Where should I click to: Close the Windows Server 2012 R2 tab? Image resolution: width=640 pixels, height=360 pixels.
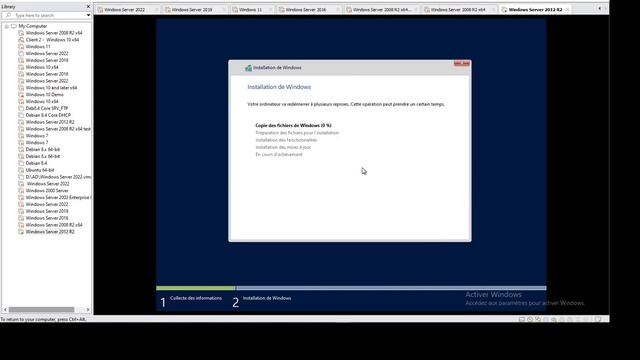pyautogui.click(x=567, y=9)
